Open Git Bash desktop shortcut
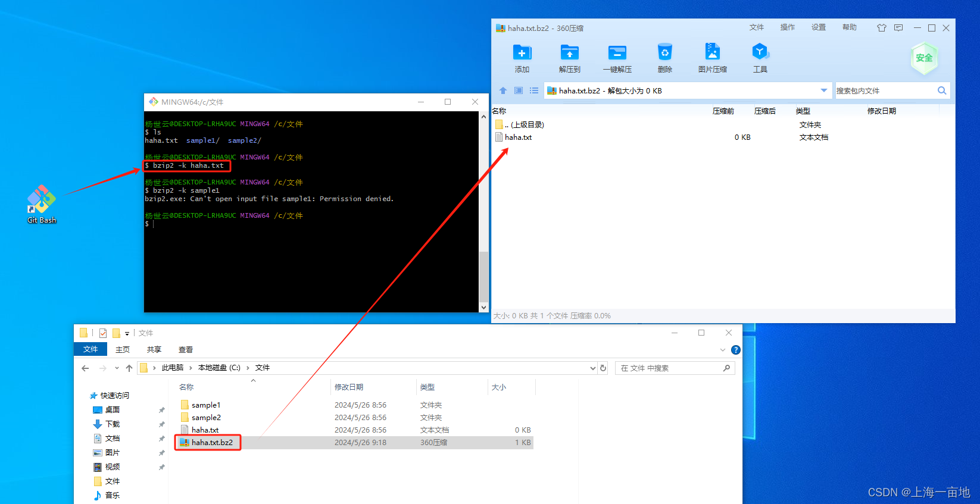 42,204
